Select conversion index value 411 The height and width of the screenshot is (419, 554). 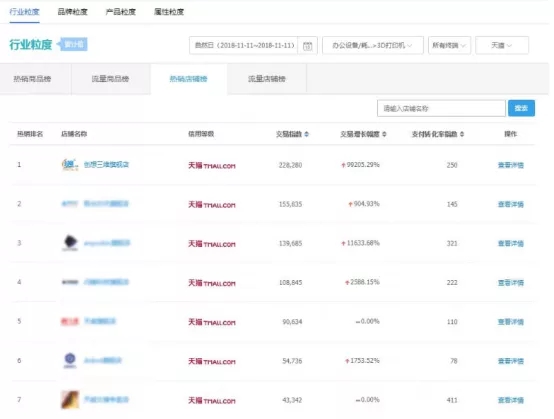pyautogui.click(x=452, y=400)
